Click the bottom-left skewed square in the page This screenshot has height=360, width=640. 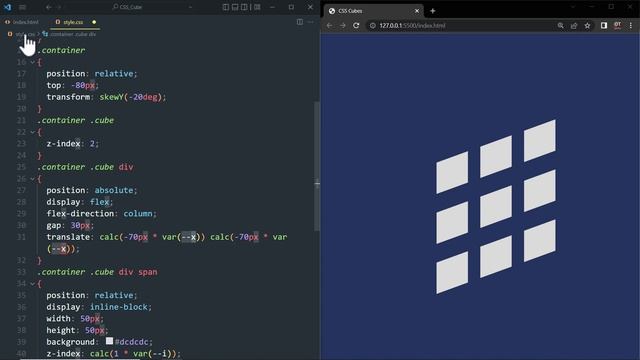tap(452, 273)
